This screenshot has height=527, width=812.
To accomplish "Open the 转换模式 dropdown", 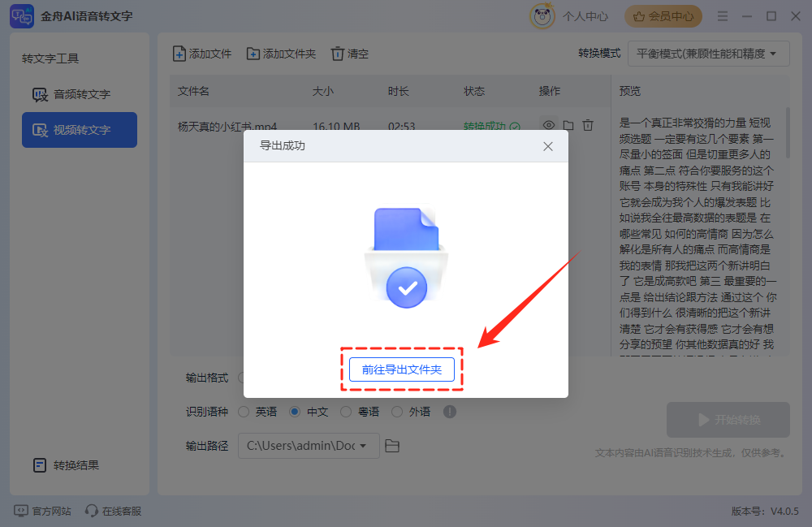I will pos(708,54).
